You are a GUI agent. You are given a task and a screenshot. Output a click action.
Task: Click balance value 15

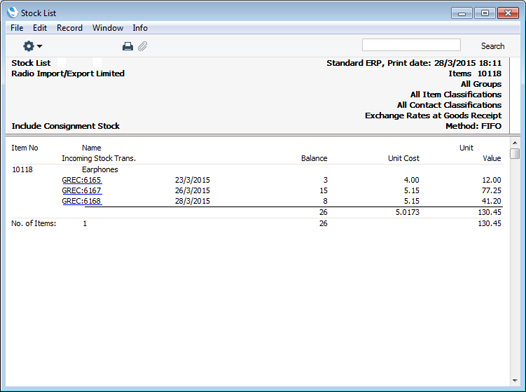click(x=323, y=190)
